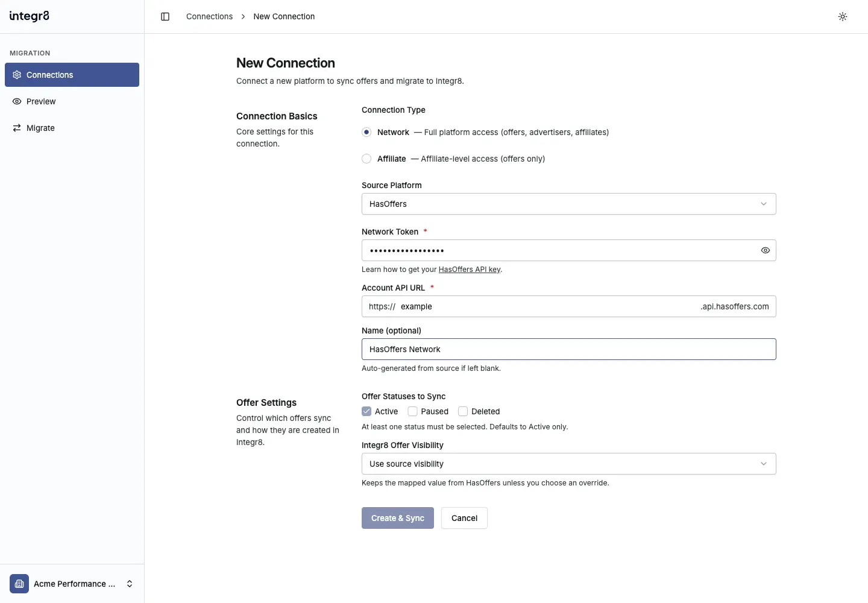Viewport: 868px width, 603px height.
Task: Go to Connections breadcrumb
Action: pyautogui.click(x=209, y=16)
